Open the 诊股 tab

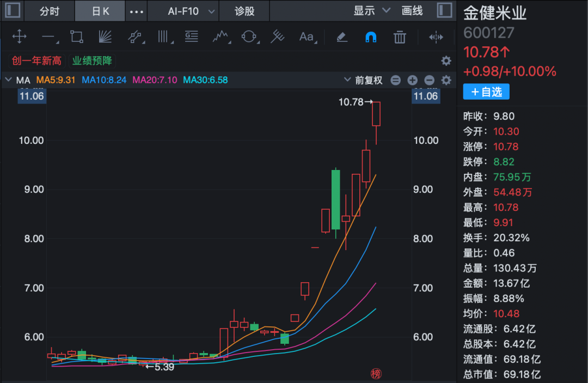244,11
